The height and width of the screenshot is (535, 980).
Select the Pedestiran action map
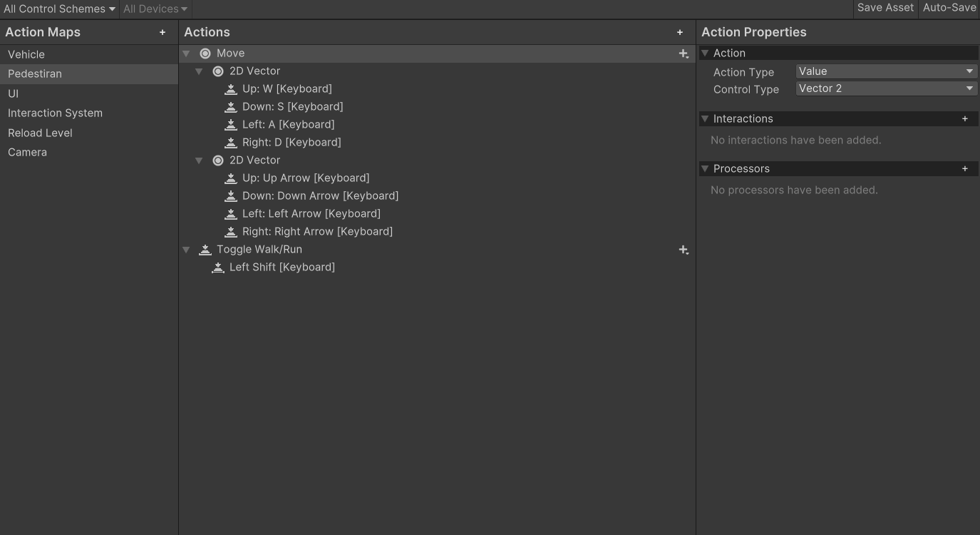coord(89,74)
